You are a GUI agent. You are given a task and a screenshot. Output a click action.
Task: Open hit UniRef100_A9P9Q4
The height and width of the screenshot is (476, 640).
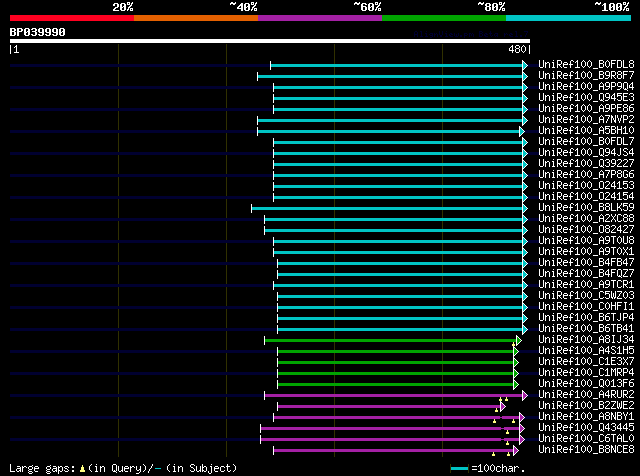click(586, 87)
